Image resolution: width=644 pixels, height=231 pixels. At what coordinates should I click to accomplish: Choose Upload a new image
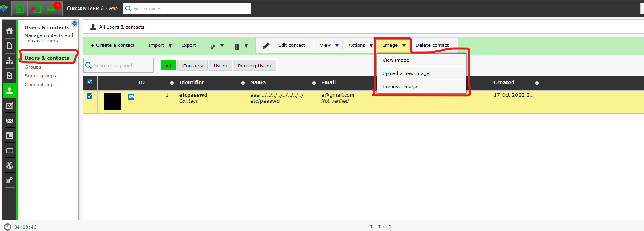[x=421, y=73]
